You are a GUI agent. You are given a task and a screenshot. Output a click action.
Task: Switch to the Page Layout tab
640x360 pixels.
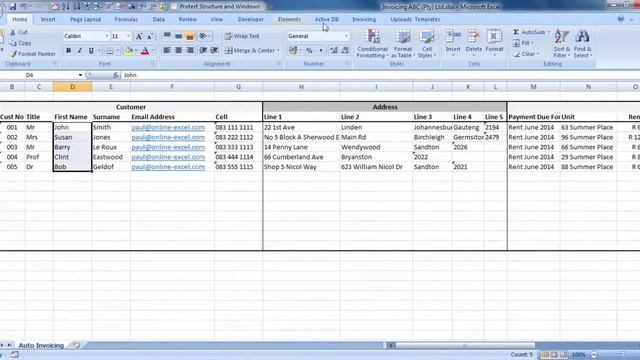tap(85, 19)
